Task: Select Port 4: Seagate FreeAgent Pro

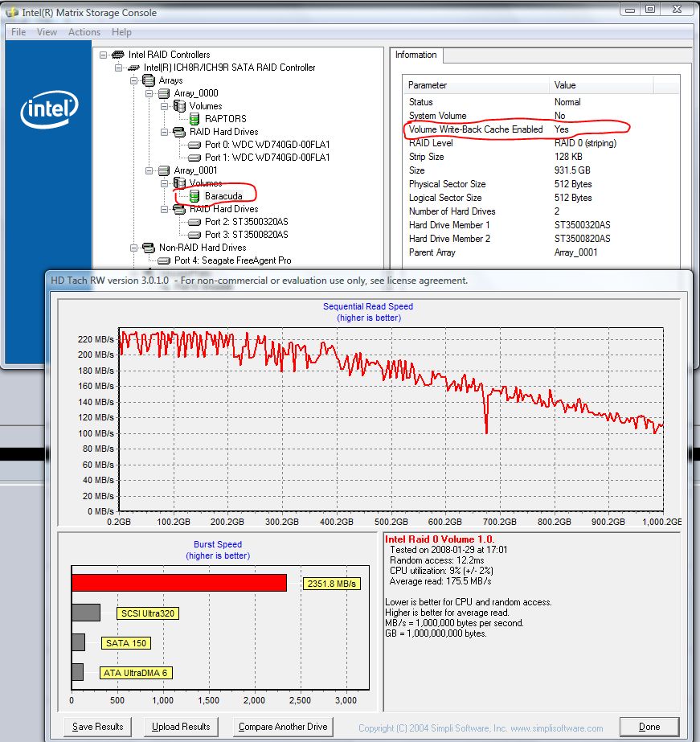Action: 233,260
